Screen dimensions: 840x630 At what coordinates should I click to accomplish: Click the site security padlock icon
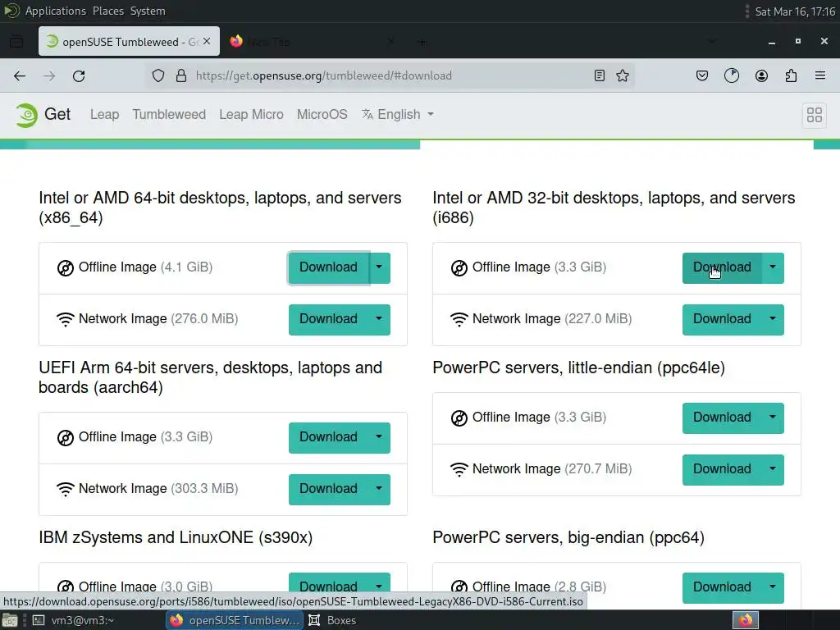181,75
